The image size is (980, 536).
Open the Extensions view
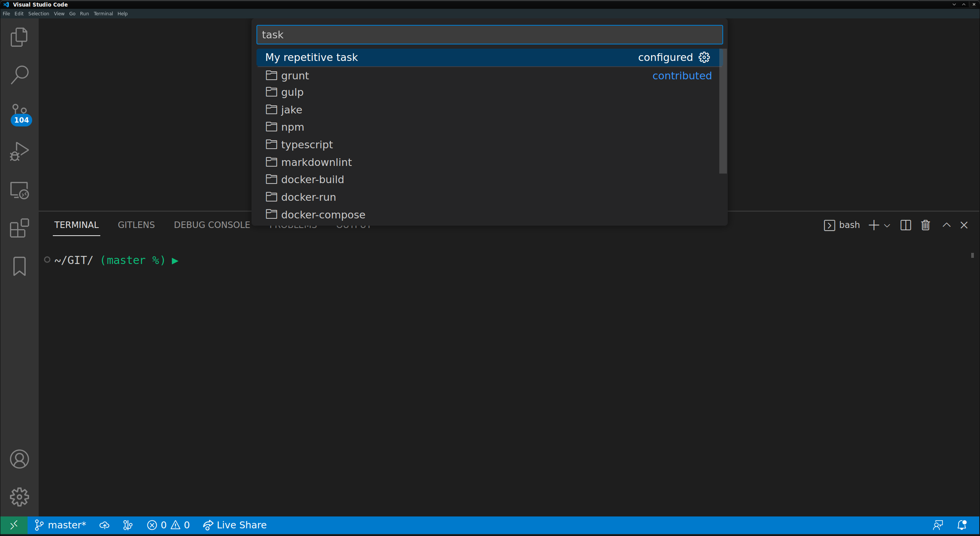click(x=19, y=228)
